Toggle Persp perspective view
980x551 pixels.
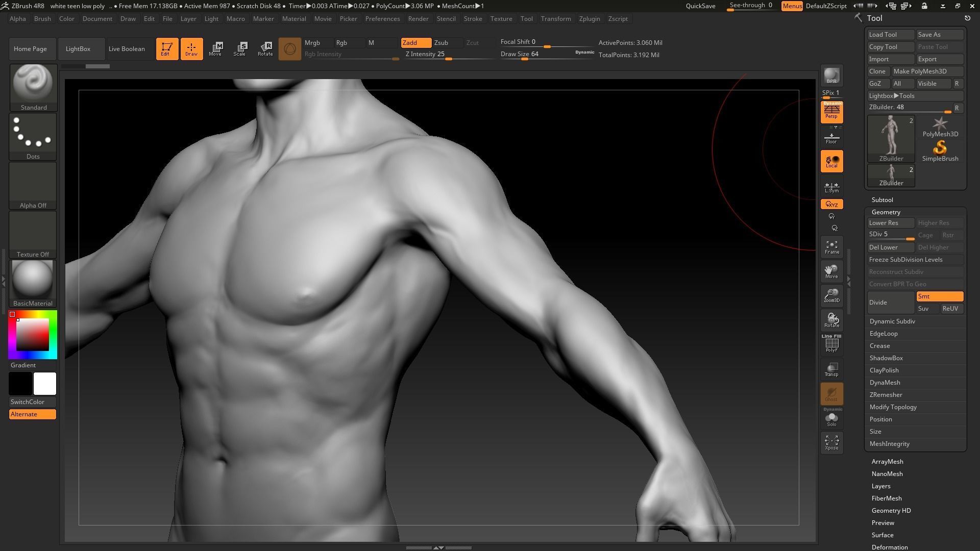click(831, 112)
